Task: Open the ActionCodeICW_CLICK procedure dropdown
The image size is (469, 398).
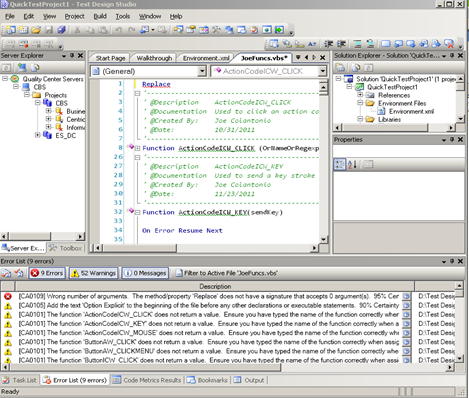Action: [322, 71]
